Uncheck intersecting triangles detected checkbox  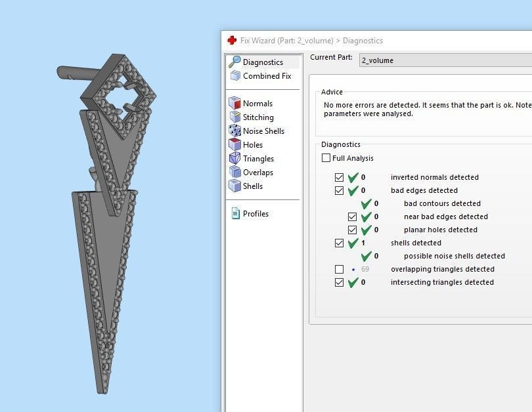tap(339, 282)
